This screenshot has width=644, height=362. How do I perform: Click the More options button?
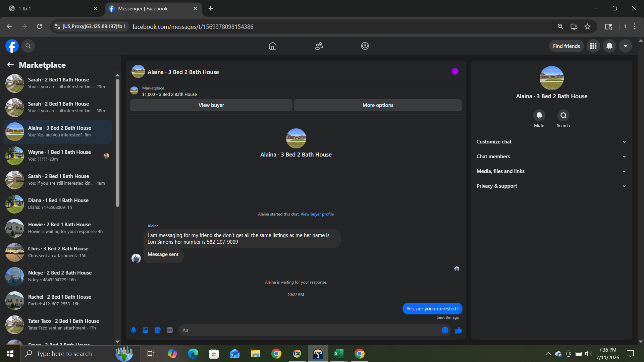tap(378, 105)
